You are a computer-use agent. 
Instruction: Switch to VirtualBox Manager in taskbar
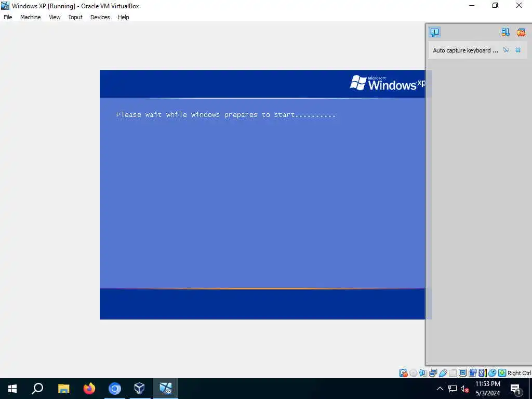pos(140,389)
